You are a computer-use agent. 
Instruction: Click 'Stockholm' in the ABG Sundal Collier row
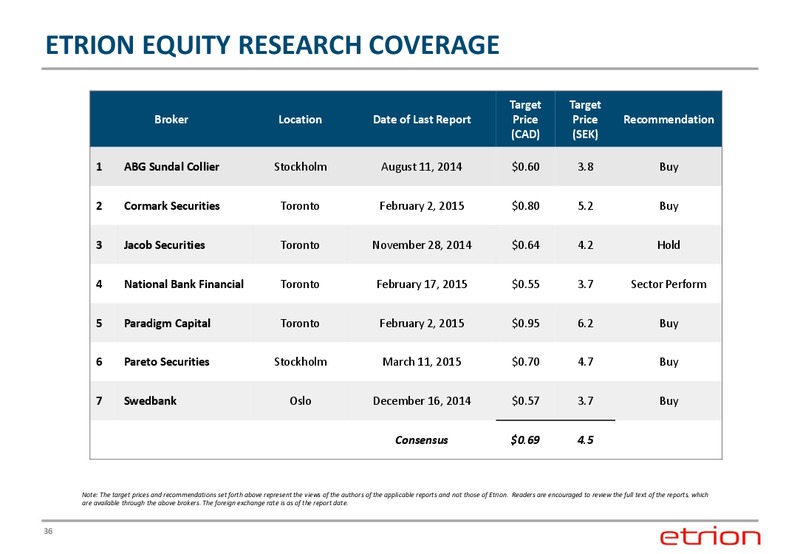[301, 167]
